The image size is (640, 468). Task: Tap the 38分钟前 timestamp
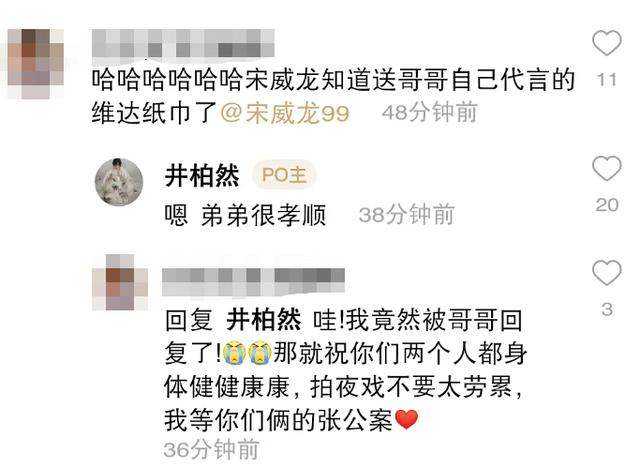click(x=407, y=215)
